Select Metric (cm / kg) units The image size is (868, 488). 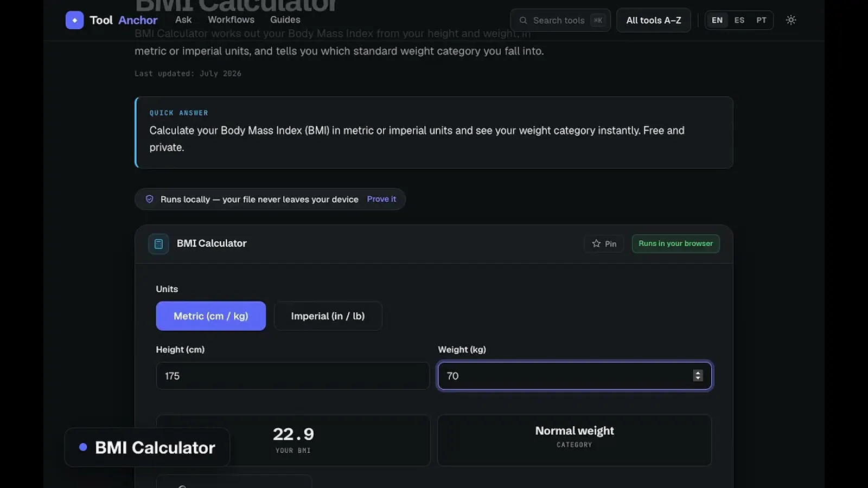tap(210, 316)
